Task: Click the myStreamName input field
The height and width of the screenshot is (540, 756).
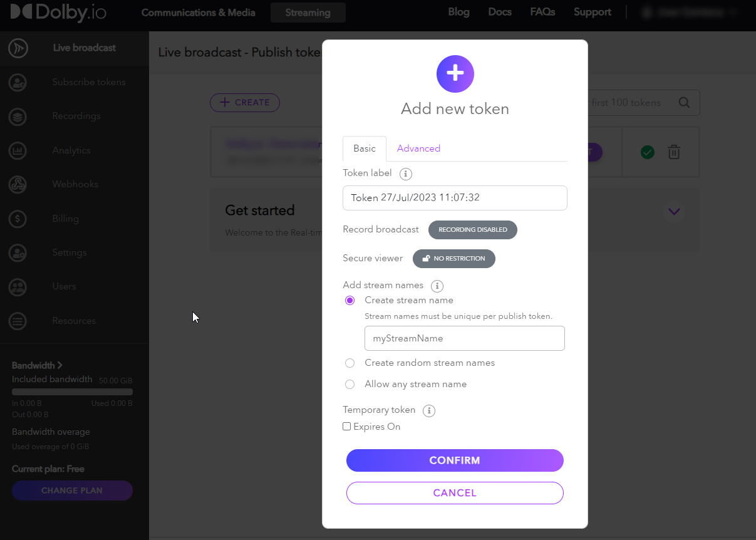Action: 464,338
